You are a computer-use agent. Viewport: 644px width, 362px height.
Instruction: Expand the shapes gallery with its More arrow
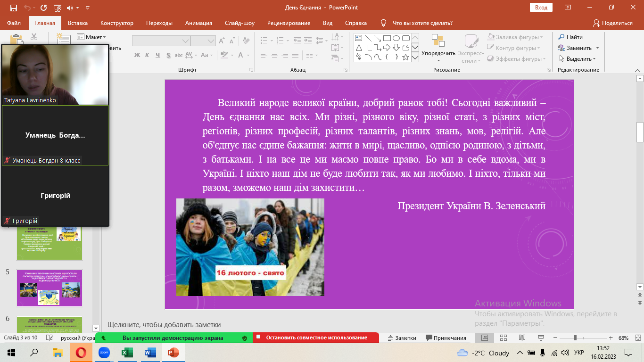415,58
